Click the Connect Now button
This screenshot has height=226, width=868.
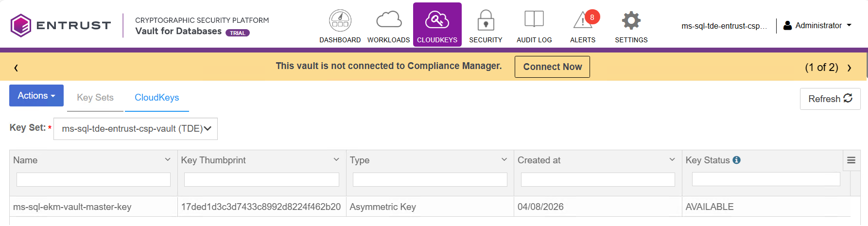(x=552, y=67)
